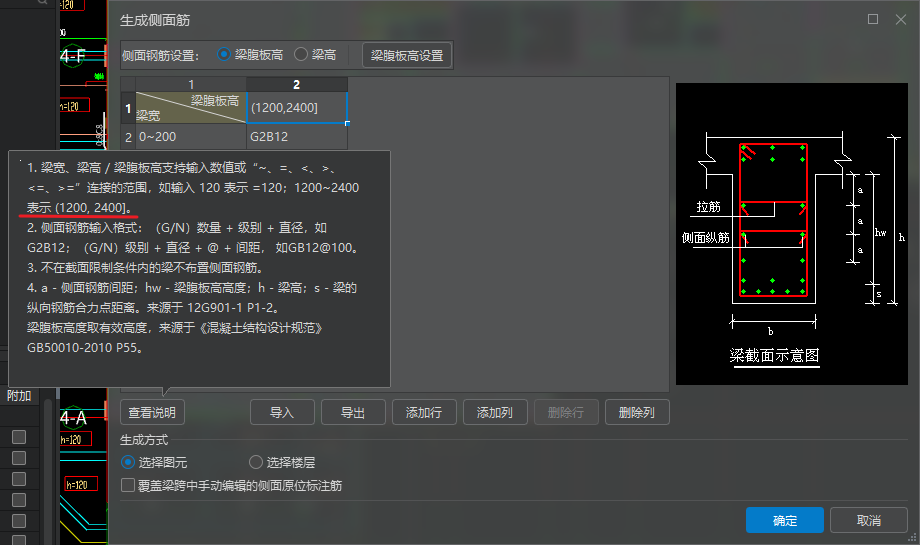Viewport: 920px width, 545px height.
Task: Tick the second checkbox under 附加
Action: tap(19, 458)
